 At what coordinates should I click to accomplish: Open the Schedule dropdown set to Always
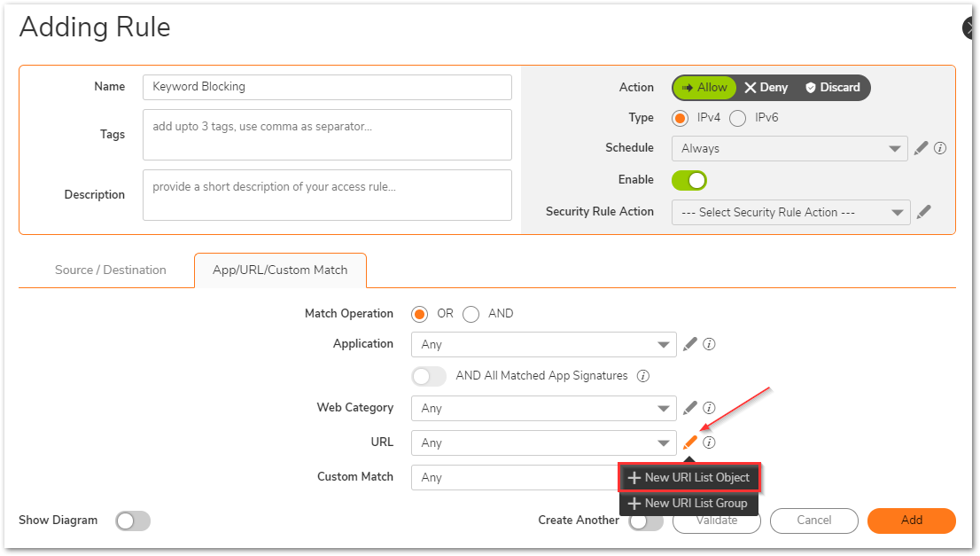coord(789,149)
